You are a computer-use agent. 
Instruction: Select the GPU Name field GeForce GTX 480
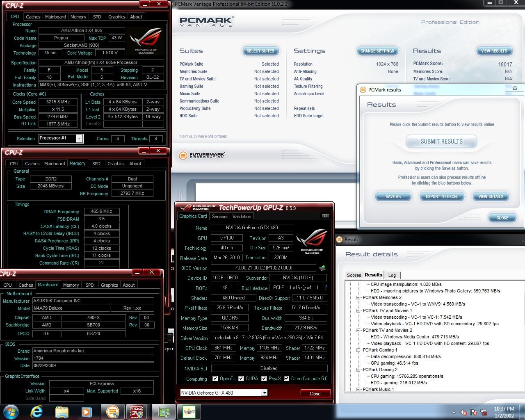pos(252,228)
